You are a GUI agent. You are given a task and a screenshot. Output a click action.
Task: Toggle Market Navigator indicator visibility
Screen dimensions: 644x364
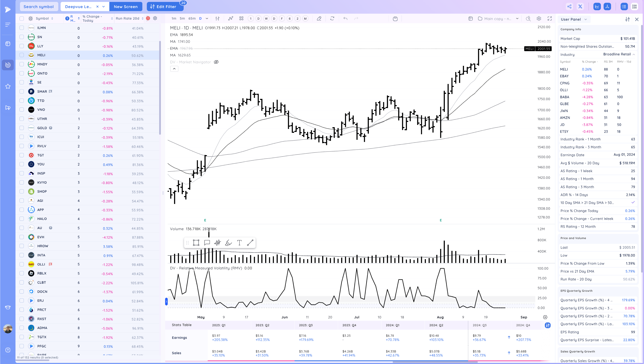(216, 62)
